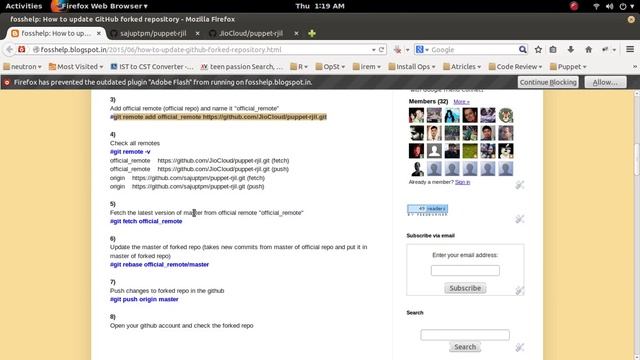
Task: Click the red notification icon in top bar
Action: (x=574, y=6)
